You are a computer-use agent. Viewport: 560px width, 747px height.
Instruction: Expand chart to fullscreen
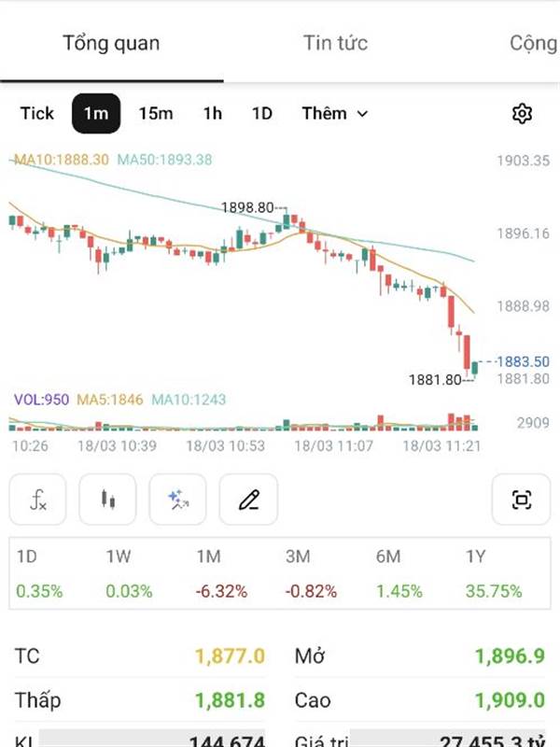click(x=522, y=500)
